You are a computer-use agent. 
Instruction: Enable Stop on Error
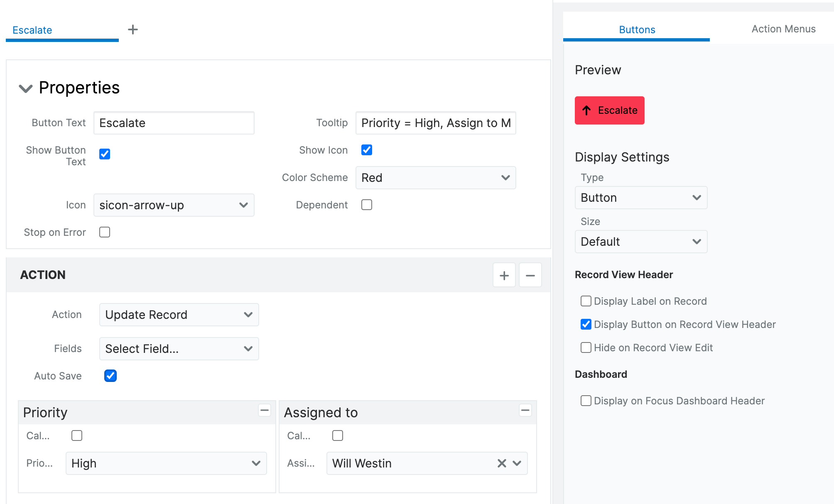[x=104, y=232]
